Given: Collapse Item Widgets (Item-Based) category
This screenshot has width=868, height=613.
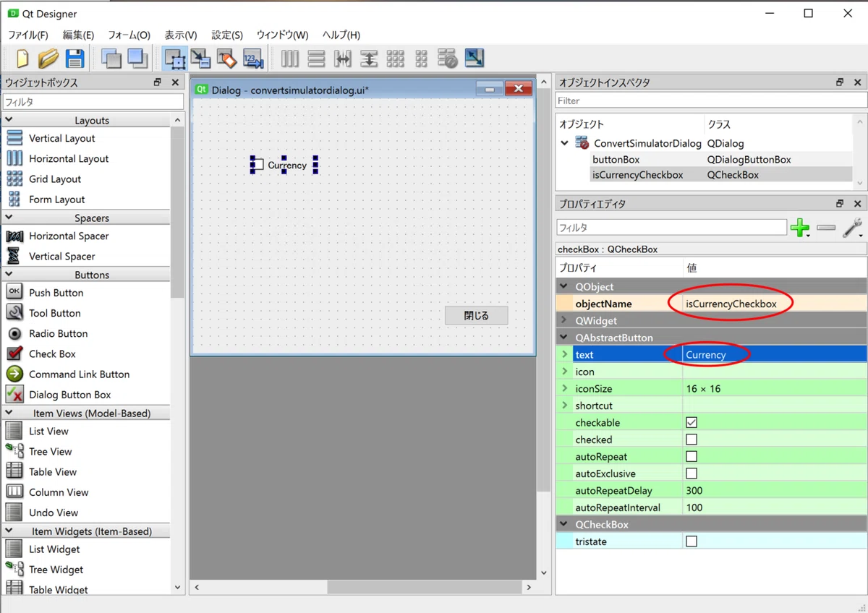Looking at the screenshot, I should pyautogui.click(x=9, y=531).
